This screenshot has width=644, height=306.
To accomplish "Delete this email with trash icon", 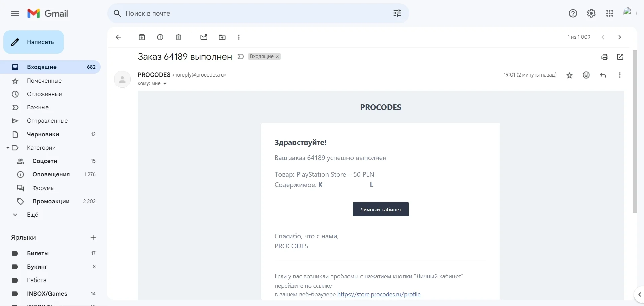I will tap(179, 37).
